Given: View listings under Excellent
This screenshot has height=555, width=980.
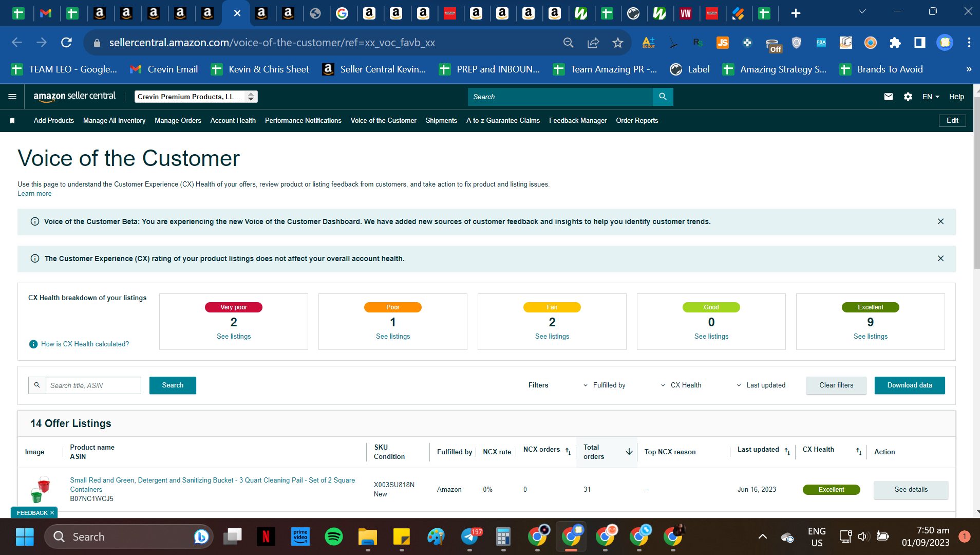Looking at the screenshot, I should coord(871,337).
